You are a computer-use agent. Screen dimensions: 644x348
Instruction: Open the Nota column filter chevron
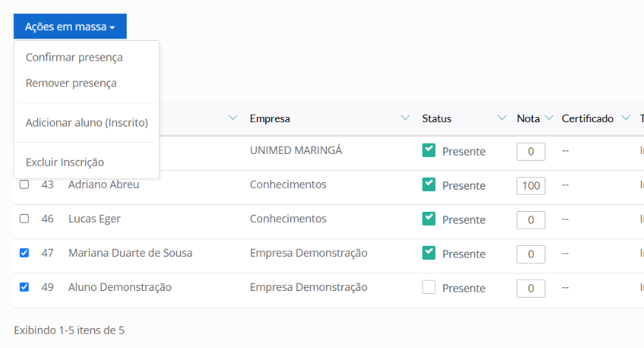pyautogui.click(x=548, y=118)
